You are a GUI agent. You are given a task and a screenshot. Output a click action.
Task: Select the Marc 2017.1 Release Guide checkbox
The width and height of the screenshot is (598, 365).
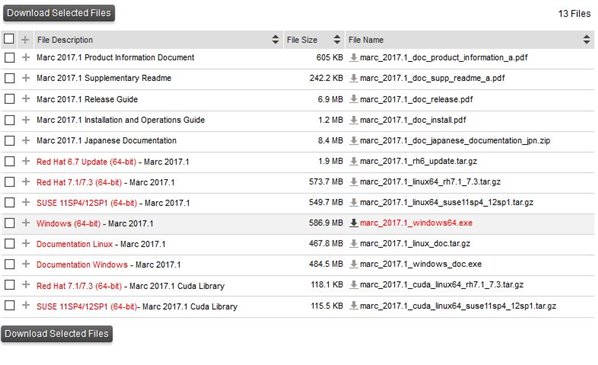point(10,99)
